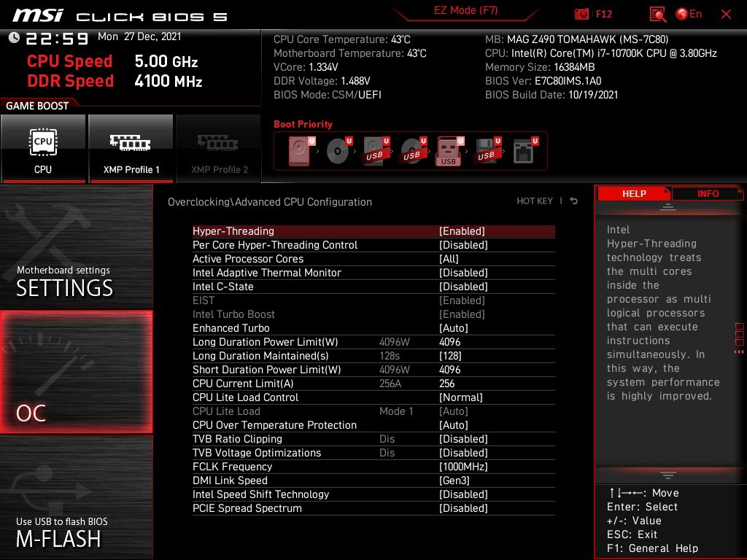Screen dimensions: 747x560
Task: Click the clock icon beside the time
Action: tap(14, 38)
